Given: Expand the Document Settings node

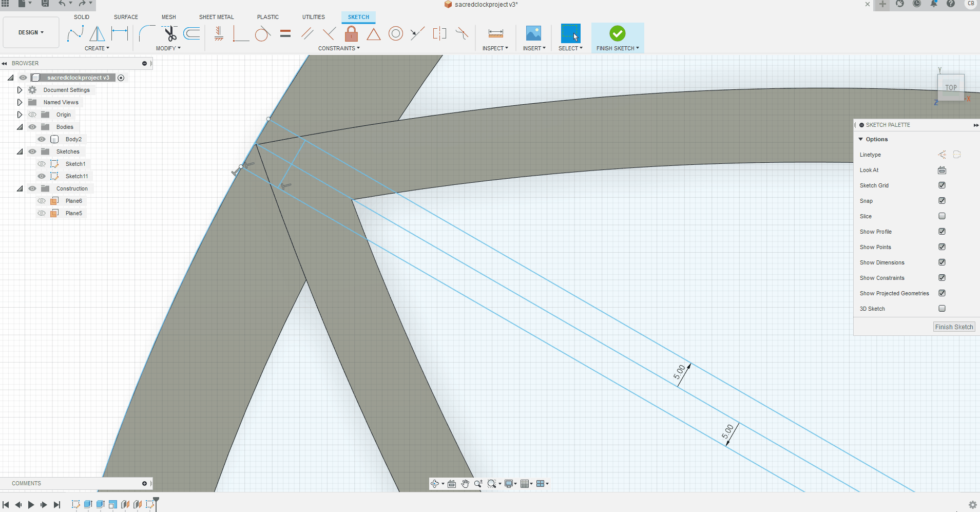Looking at the screenshot, I should pyautogui.click(x=20, y=90).
